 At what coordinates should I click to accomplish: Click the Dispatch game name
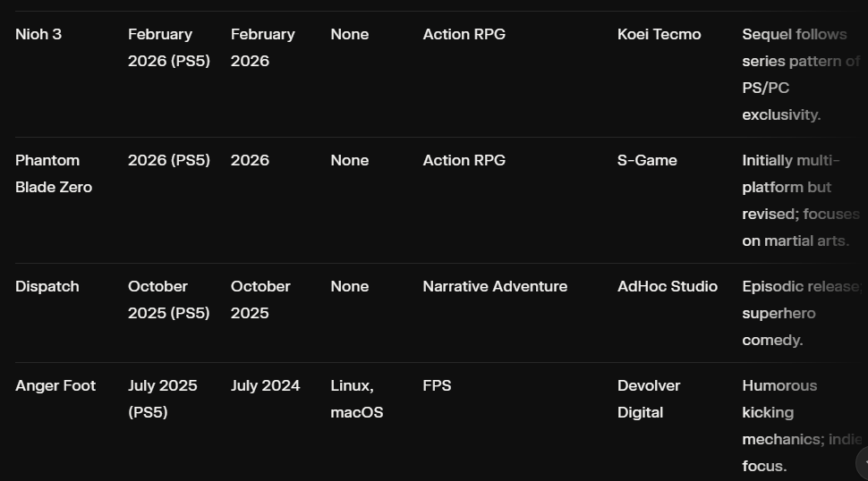(47, 287)
